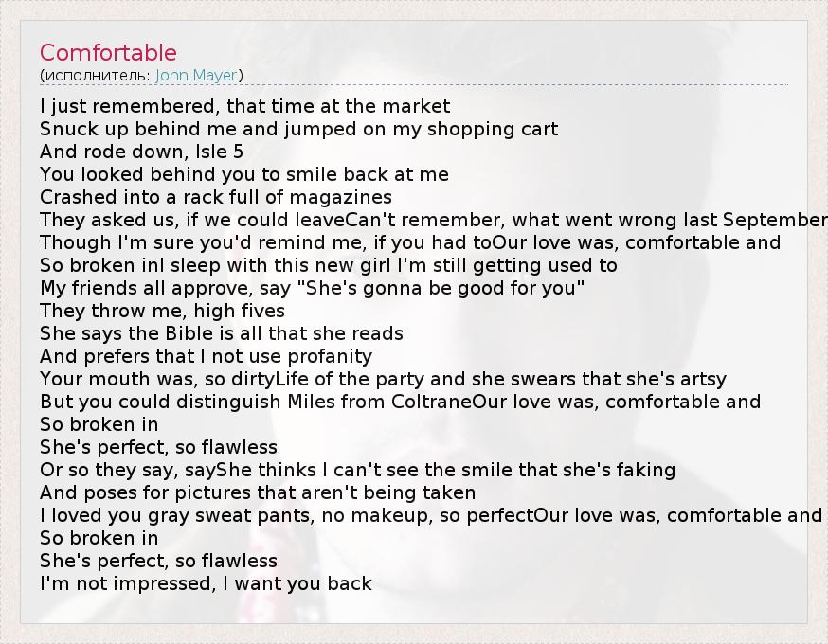Image resolution: width=828 pixels, height=644 pixels.
Task: Select the line about the Bible
Action: 222,333
